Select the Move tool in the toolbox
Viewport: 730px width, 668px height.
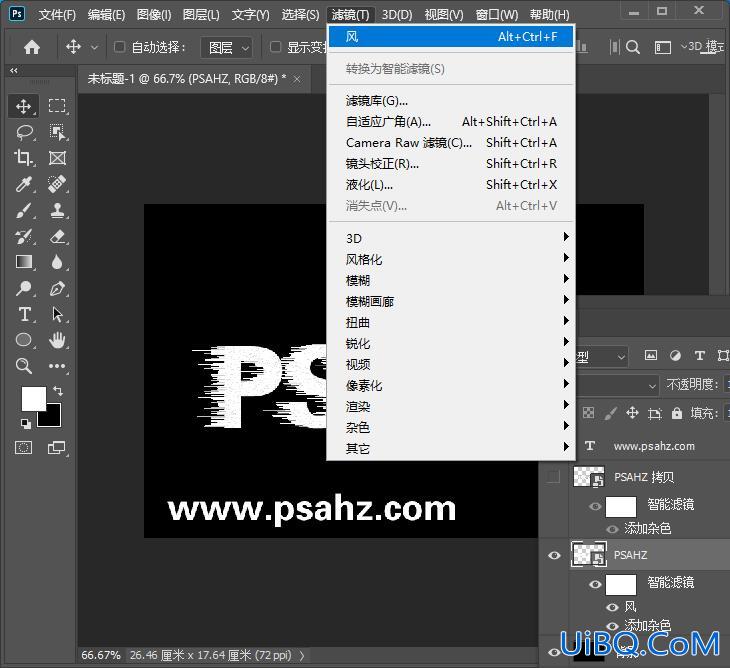pyautogui.click(x=23, y=106)
